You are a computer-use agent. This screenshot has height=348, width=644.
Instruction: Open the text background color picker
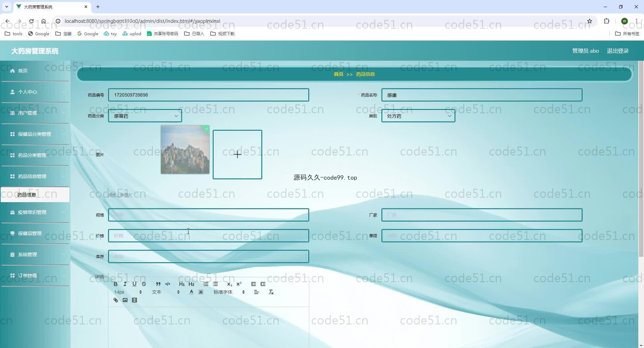pos(201,292)
